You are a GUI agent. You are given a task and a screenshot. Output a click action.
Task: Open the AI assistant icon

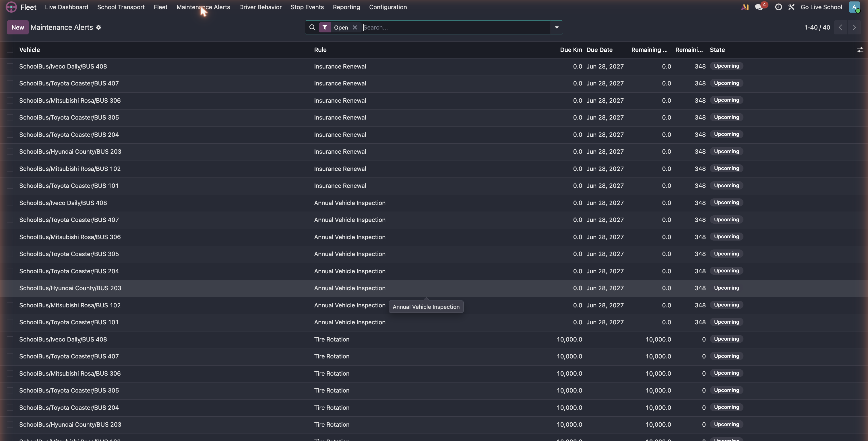pyautogui.click(x=745, y=7)
